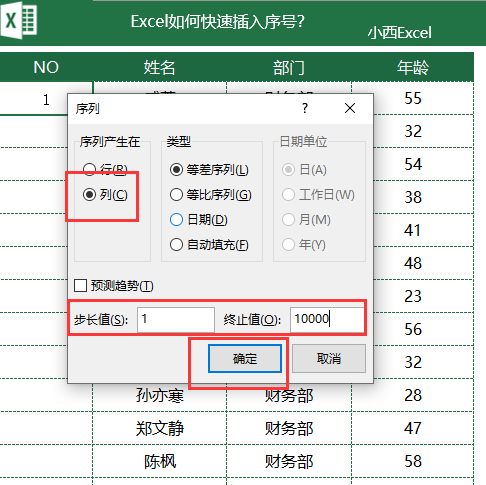Select age cell 56

pos(413,329)
